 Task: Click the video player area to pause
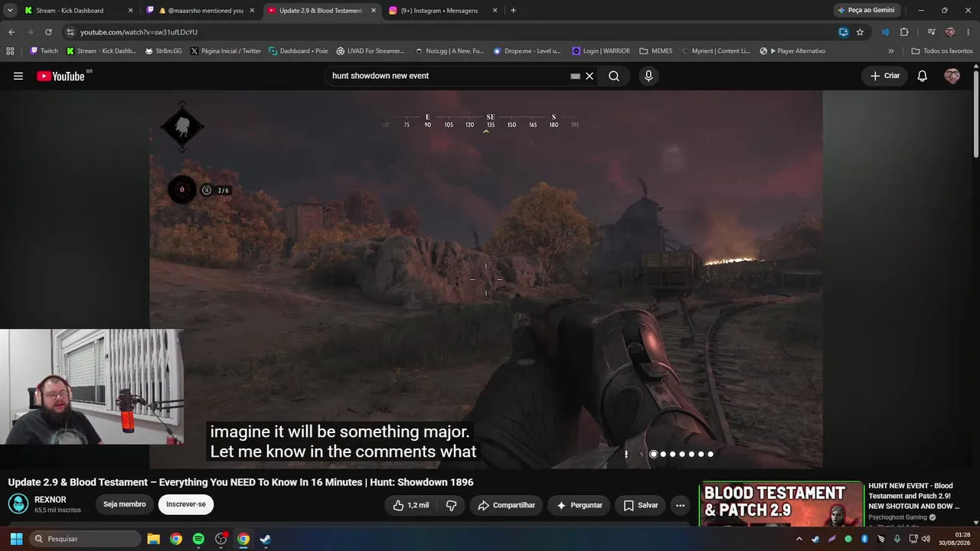[486, 279]
